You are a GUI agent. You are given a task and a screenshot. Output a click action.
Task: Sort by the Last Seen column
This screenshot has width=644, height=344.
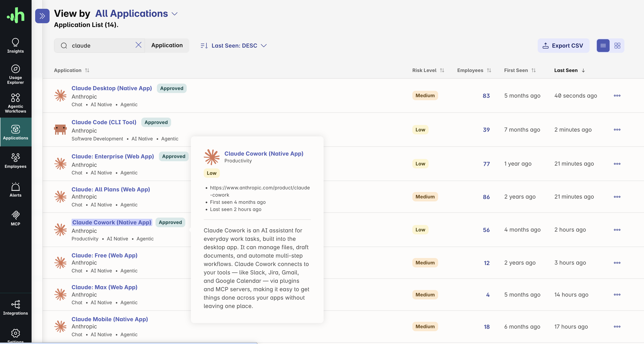pos(570,70)
